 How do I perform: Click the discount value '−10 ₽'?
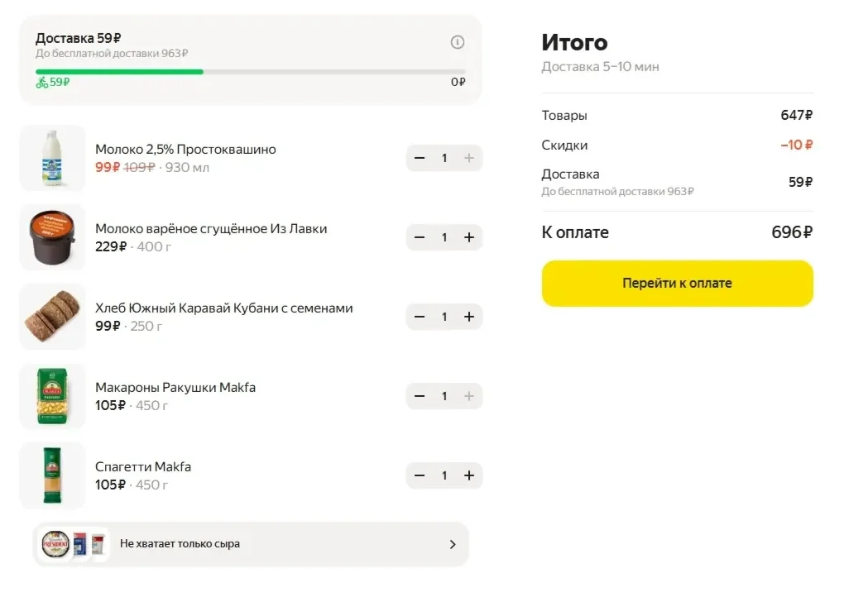[x=797, y=145]
